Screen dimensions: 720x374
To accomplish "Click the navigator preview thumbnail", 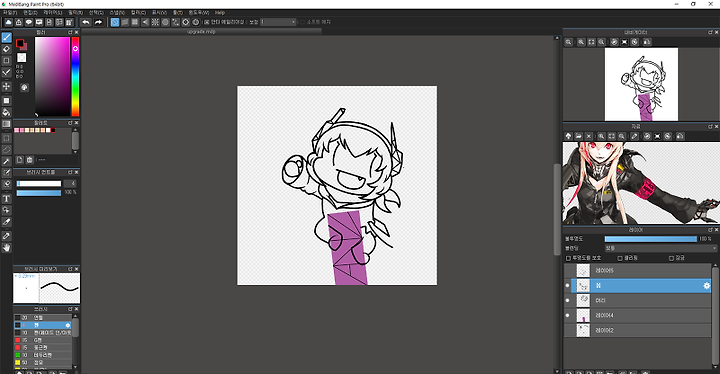I will (641, 84).
